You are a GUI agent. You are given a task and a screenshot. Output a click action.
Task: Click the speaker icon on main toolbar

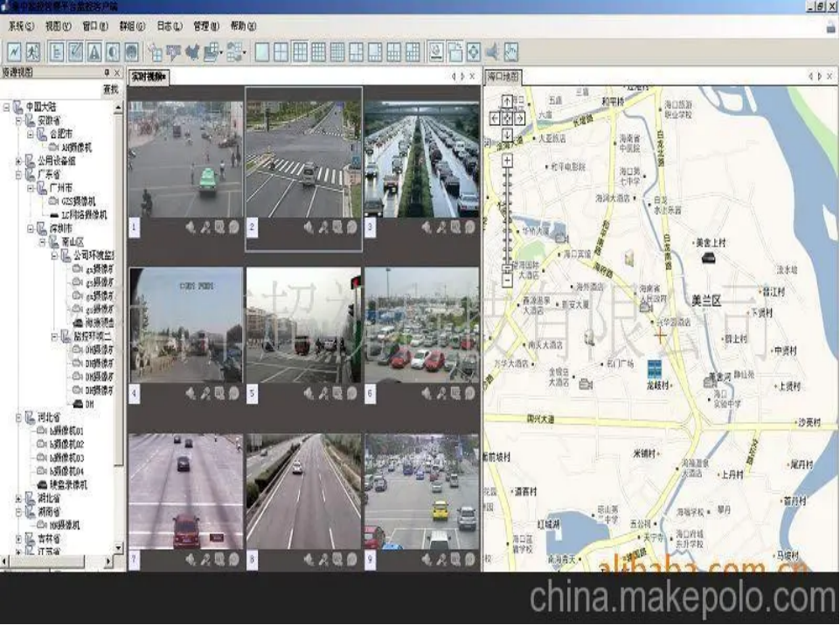click(x=492, y=52)
